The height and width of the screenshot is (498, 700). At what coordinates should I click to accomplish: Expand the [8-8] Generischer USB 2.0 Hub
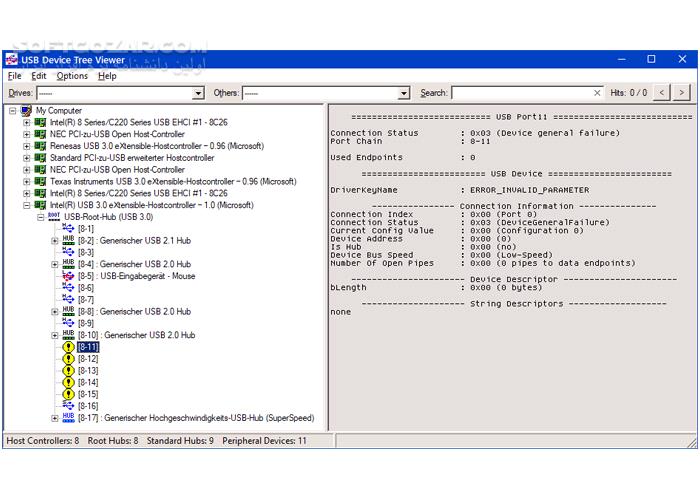[x=54, y=312]
